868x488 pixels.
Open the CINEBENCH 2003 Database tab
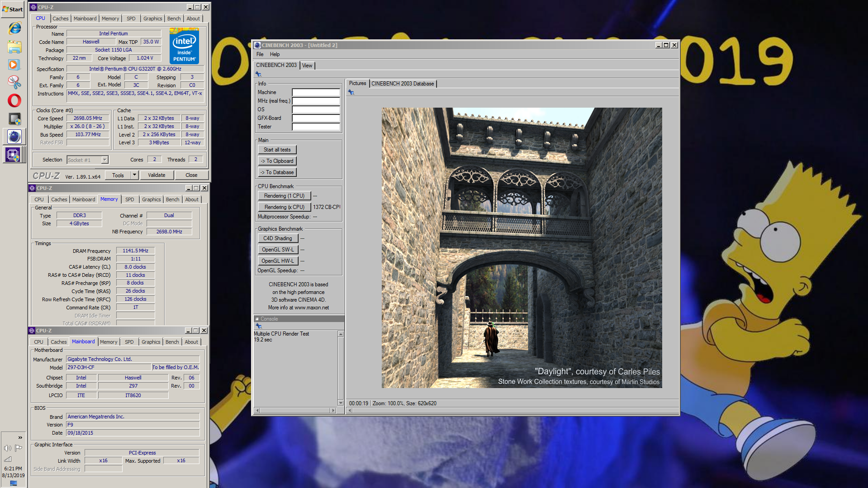click(x=403, y=84)
